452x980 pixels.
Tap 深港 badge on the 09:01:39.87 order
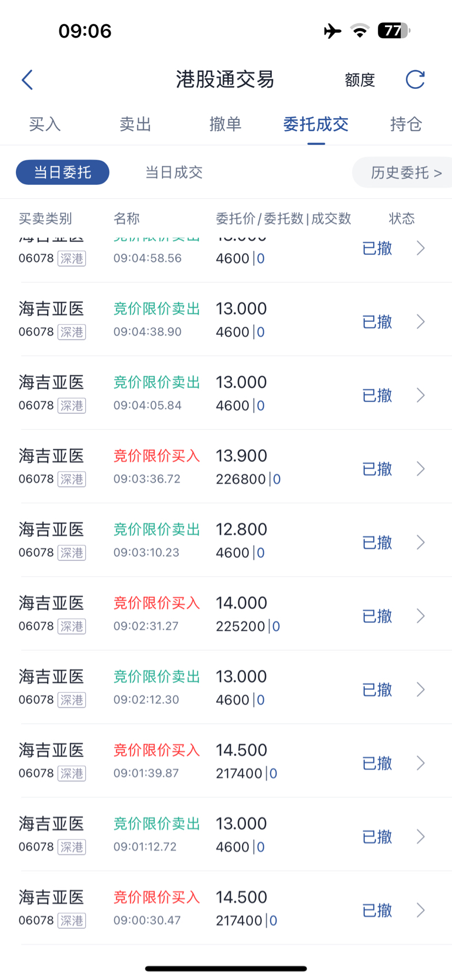pyautogui.click(x=72, y=773)
